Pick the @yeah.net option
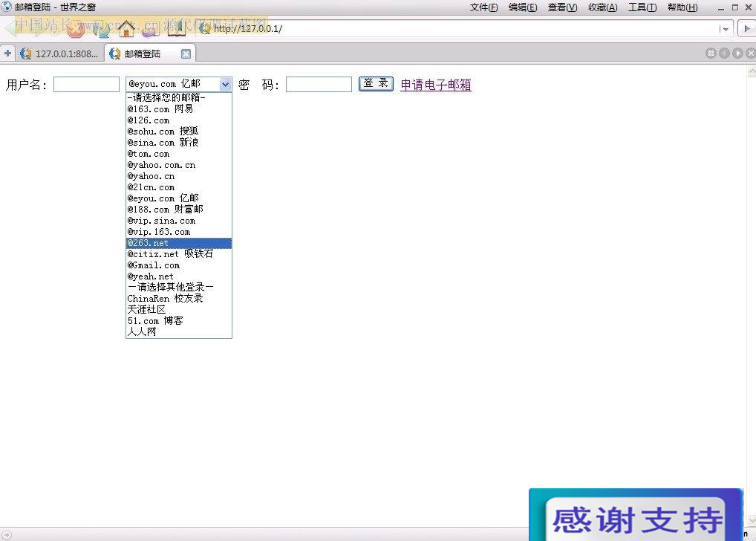756x541 pixels. click(179, 276)
